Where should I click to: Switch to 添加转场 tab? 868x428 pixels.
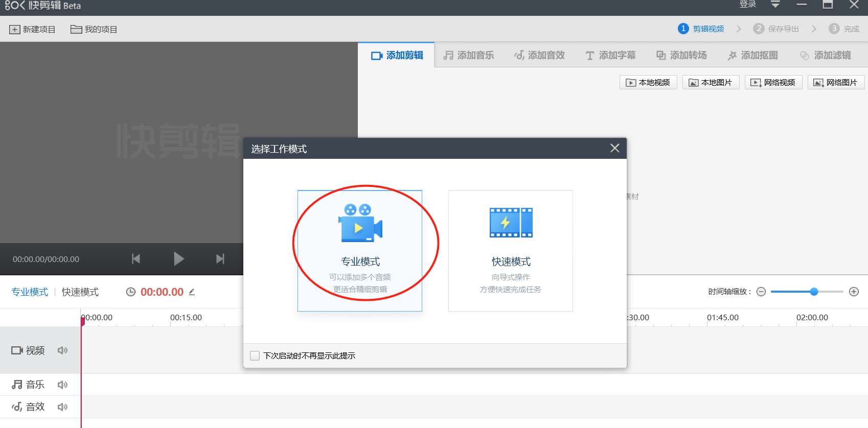[x=681, y=55]
